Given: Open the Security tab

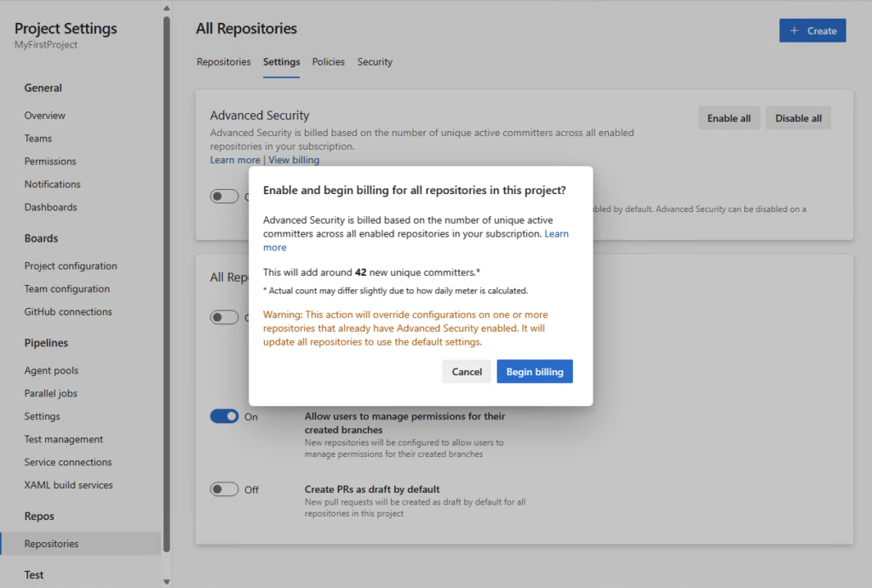Looking at the screenshot, I should [x=374, y=61].
